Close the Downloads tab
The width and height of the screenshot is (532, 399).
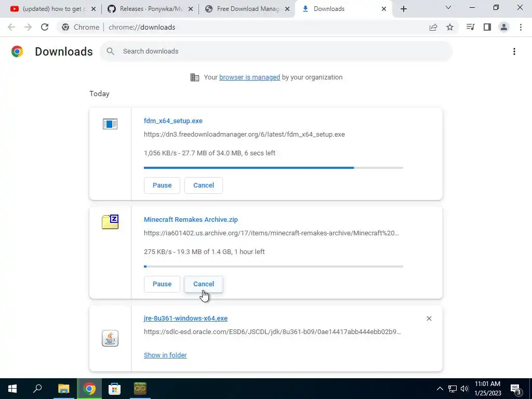tap(384, 9)
